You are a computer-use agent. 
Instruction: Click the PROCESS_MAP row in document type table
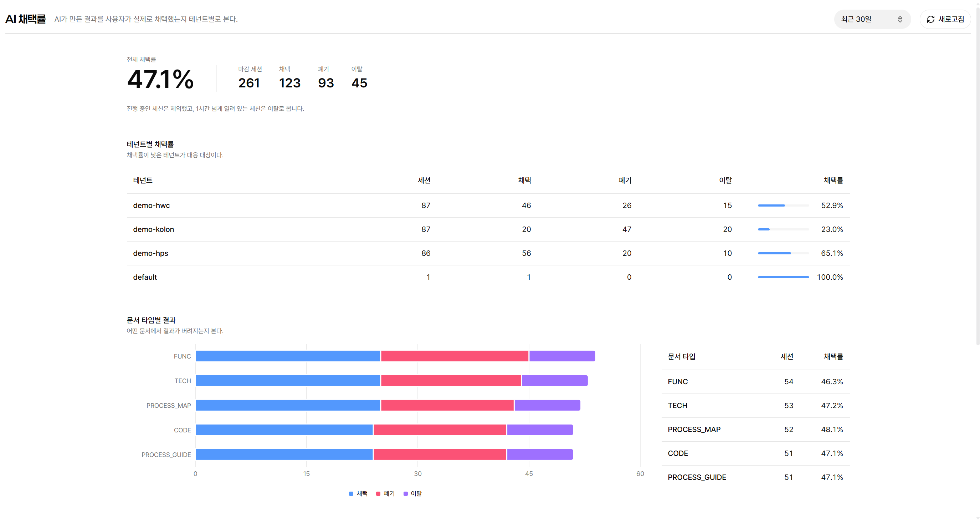pos(755,430)
